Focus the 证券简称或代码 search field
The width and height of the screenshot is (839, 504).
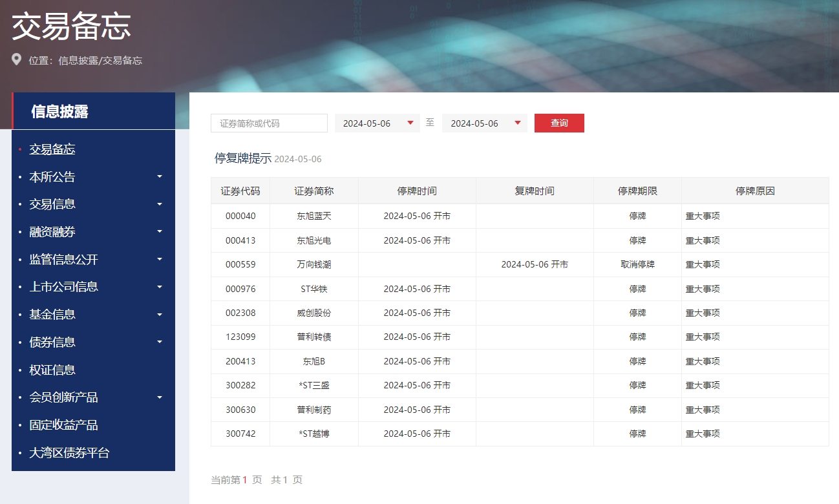269,123
